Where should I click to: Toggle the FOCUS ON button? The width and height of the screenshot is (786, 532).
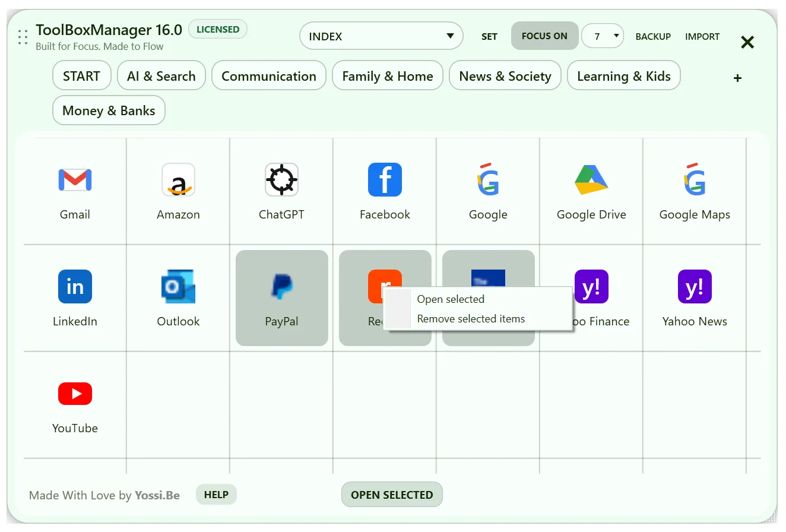pos(544,36)
